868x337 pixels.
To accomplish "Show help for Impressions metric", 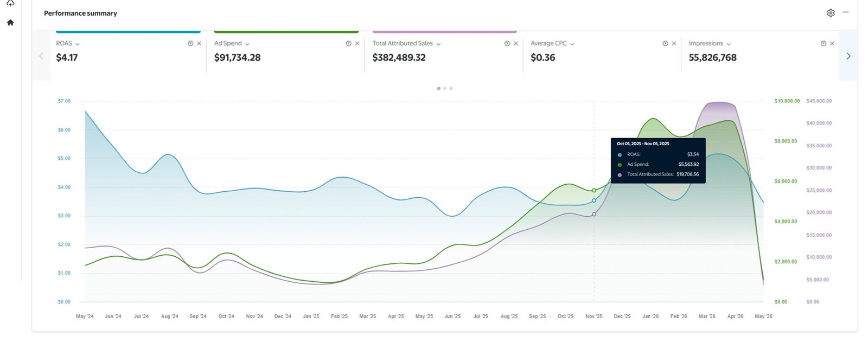I will tap(824, 43).
